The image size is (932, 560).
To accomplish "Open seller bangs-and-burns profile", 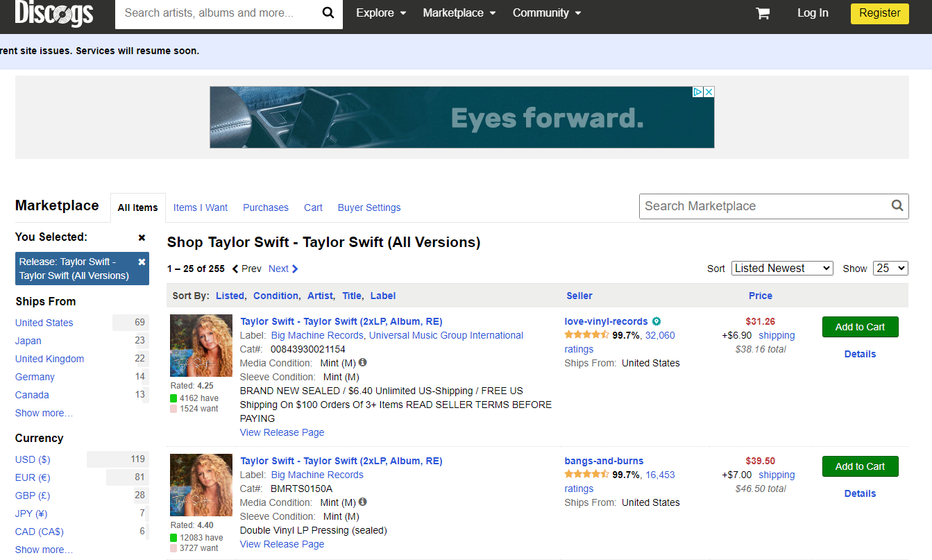I will point(604,461).
